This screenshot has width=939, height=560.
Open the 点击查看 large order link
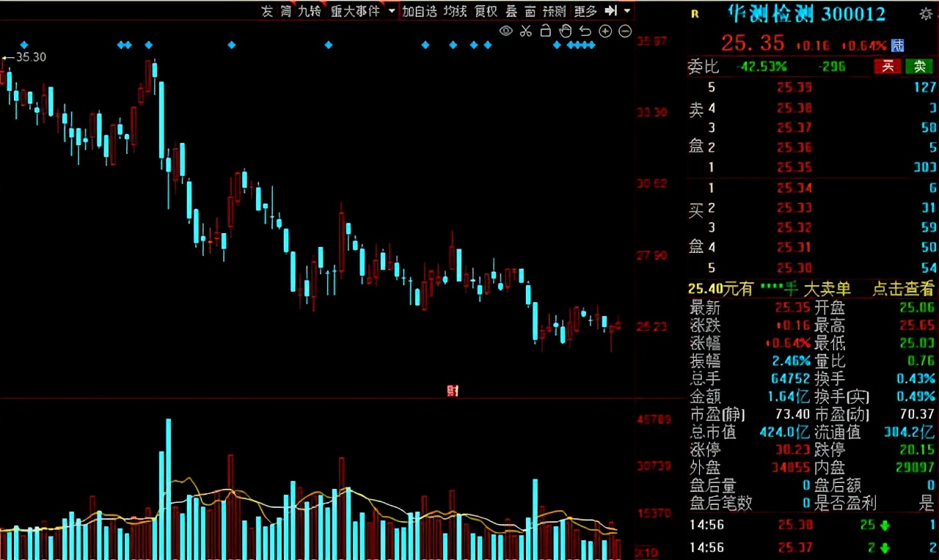pos(903,289)
